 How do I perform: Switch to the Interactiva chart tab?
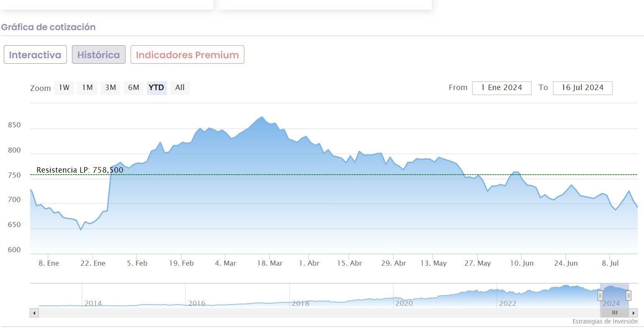tap(35, 55)
